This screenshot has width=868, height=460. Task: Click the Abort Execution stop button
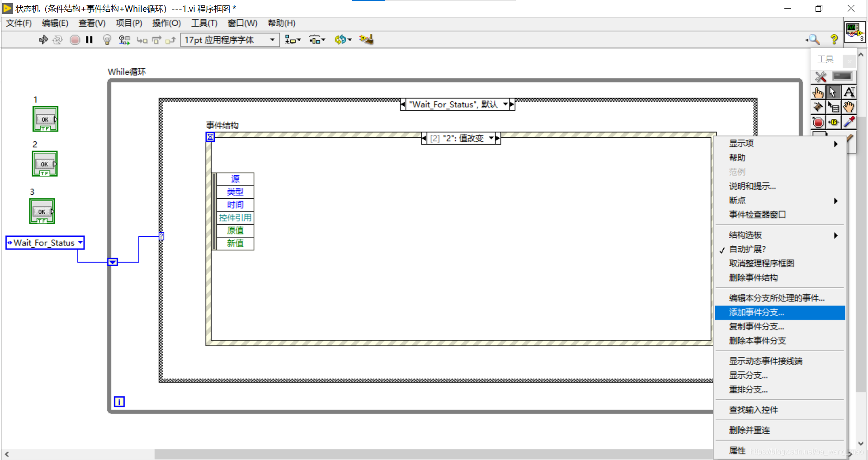click(x=75, y=40)
